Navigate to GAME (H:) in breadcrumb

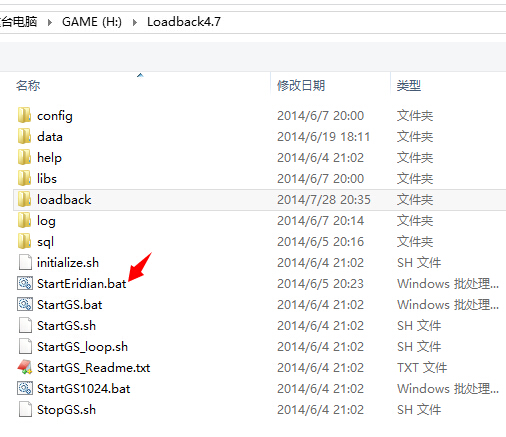[x=92, y=22]
